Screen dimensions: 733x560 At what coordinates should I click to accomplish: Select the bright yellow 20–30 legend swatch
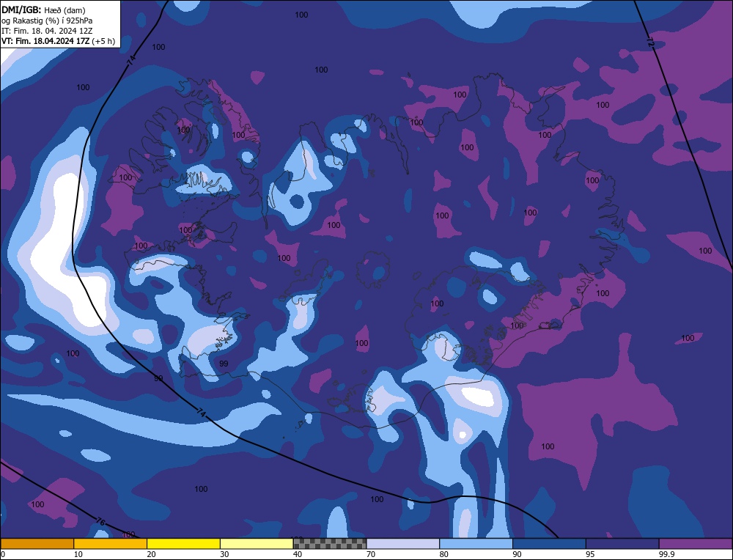click(183, 543)
